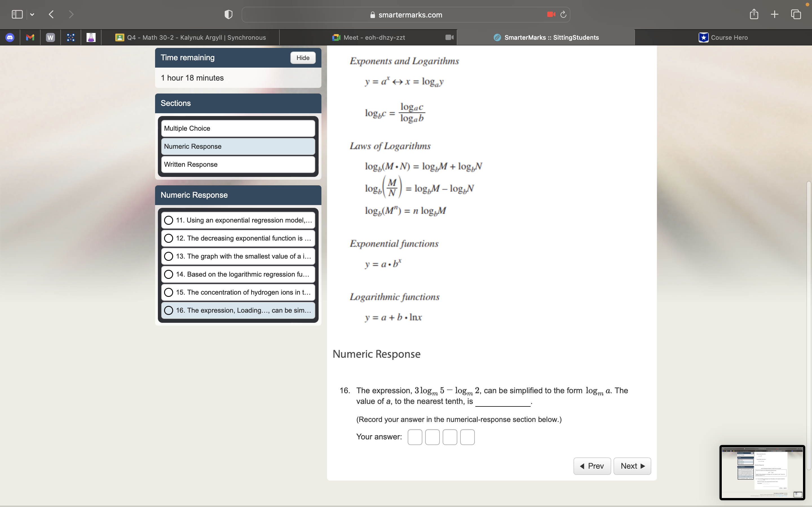Open the Word favorite icon
812x507 pixels.
pos(50,37)
